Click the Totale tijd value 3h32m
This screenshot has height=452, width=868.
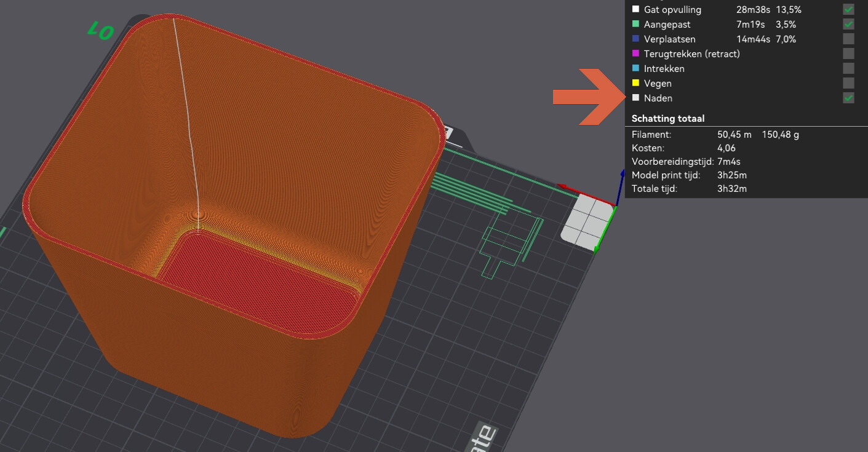coord(731,189)
